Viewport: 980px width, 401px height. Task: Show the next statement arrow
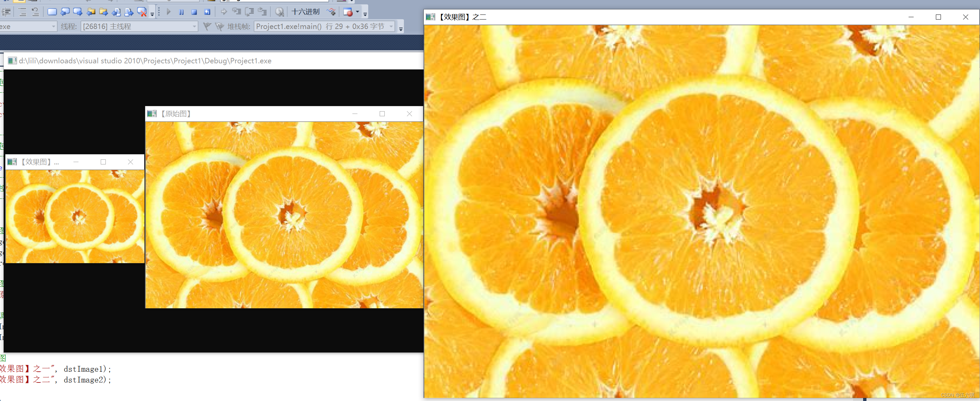click(x=224, y=12)
